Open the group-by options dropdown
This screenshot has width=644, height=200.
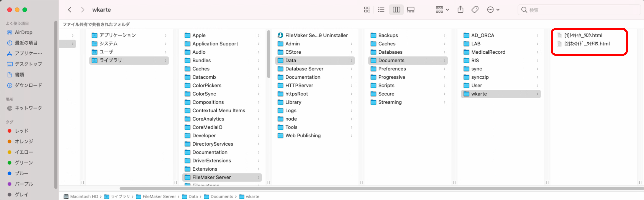tap(442, 10)
